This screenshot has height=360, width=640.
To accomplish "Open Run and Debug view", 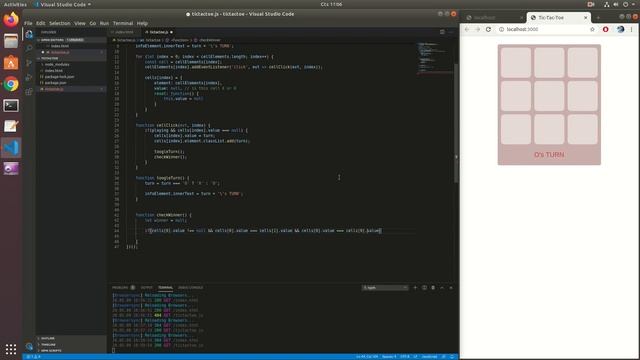I will tap(29, 78).
